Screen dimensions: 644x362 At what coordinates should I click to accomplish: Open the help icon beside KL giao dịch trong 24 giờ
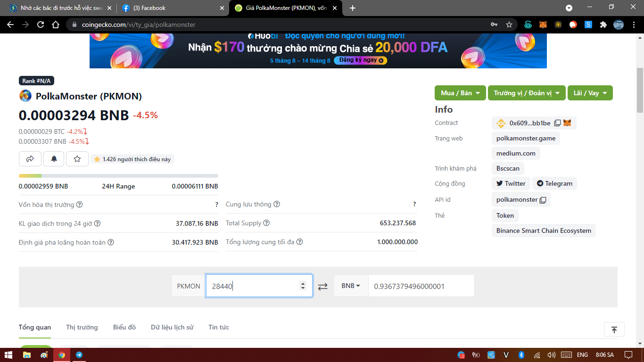pos(98,223)
